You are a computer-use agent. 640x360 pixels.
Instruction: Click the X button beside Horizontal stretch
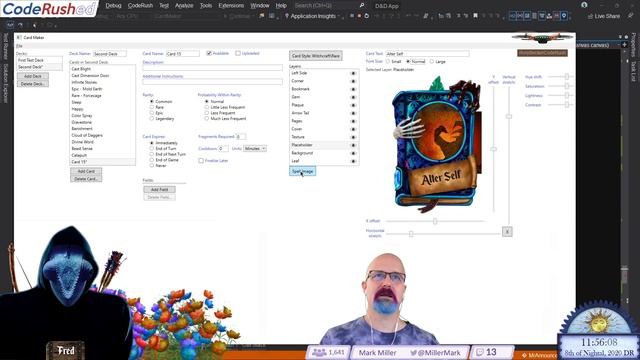(x=507, y=232)
